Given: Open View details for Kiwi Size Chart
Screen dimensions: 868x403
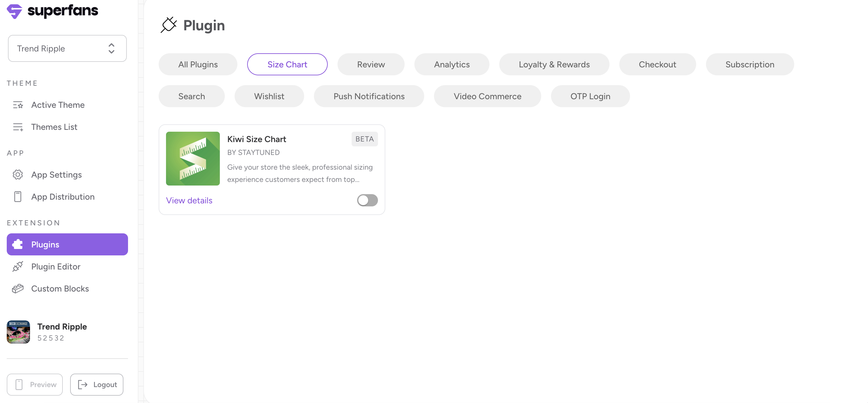Looking at the screenshot, I should coord(189,200).
